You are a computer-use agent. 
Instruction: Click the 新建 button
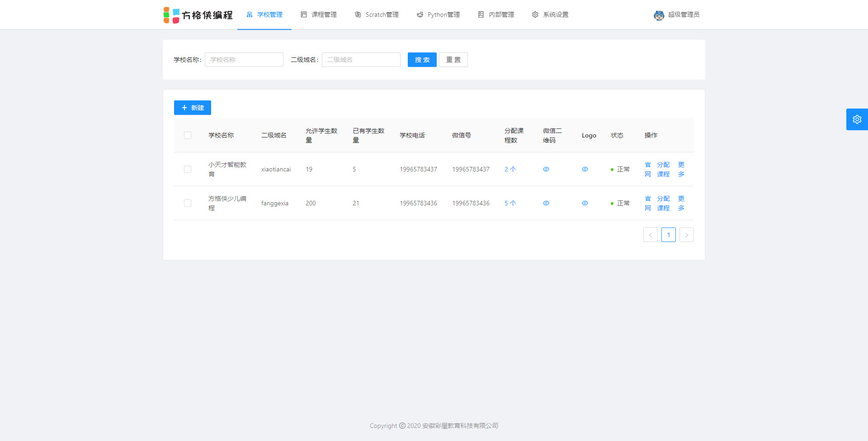pyautogui.click(x=193, y=108)
